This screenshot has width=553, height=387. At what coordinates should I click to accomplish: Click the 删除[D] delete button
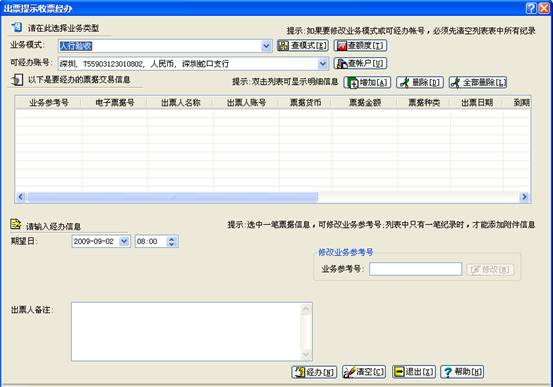point(420,83)
